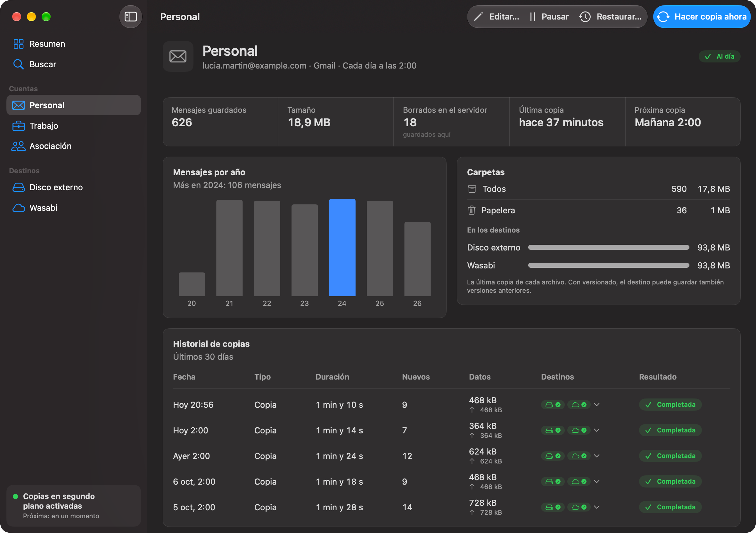This screenshot has width=756, height=533.
Task: Open the Wasabi destination in sidebar
Action: coord(73,208)
